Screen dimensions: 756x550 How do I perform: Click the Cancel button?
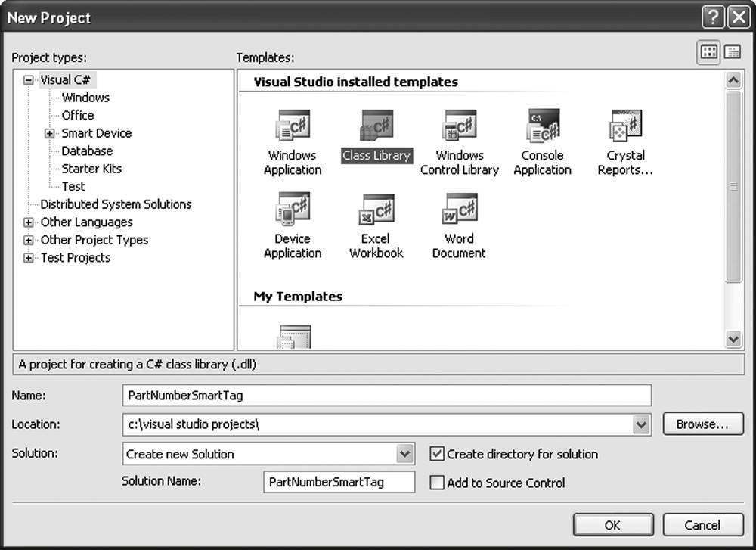703,525
